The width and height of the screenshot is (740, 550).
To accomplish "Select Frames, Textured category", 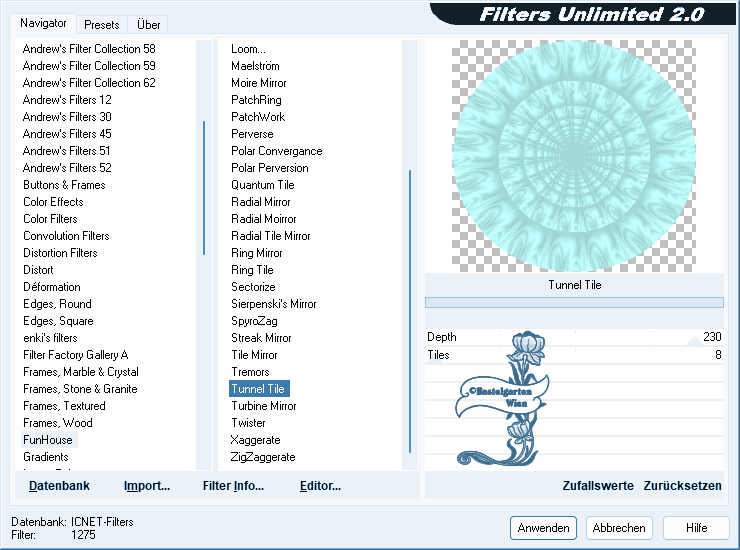I will click(64, 406).
